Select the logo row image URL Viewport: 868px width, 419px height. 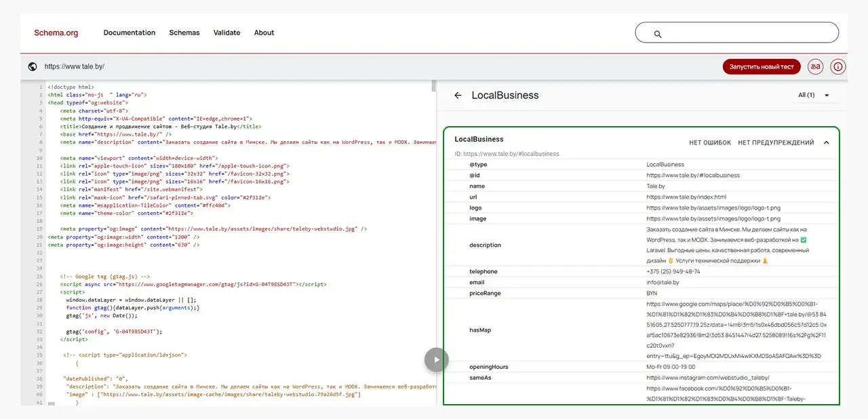[x=713, y=207]
